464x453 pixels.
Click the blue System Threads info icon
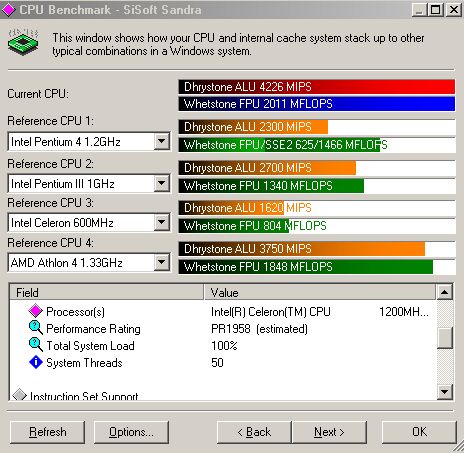36,362
